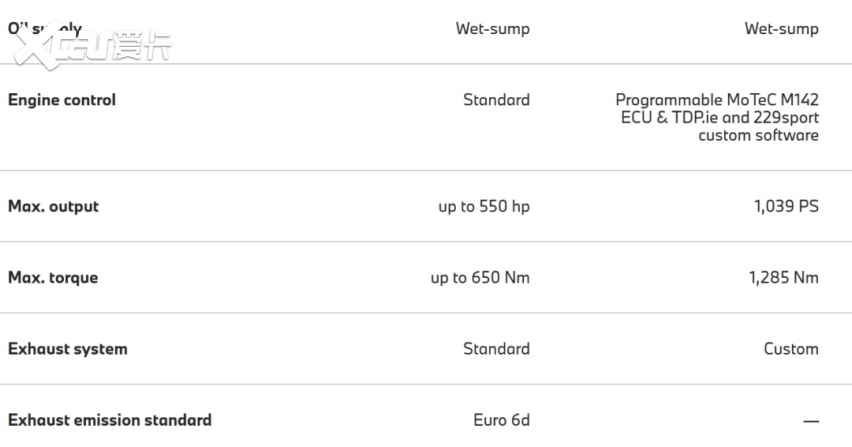
Task: Click the right column Wet-sump value
Action: [781, 29]
